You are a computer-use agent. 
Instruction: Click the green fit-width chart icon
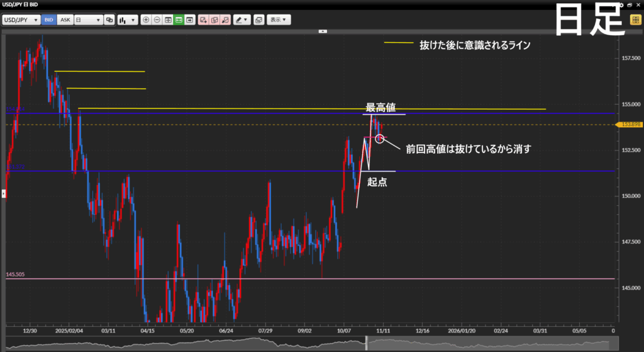point(179,20)
